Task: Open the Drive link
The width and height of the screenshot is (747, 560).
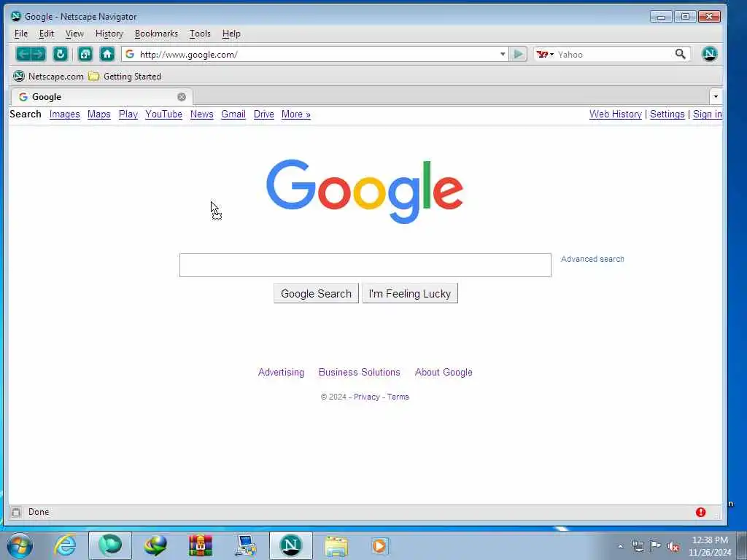Action: coord(264,114)
